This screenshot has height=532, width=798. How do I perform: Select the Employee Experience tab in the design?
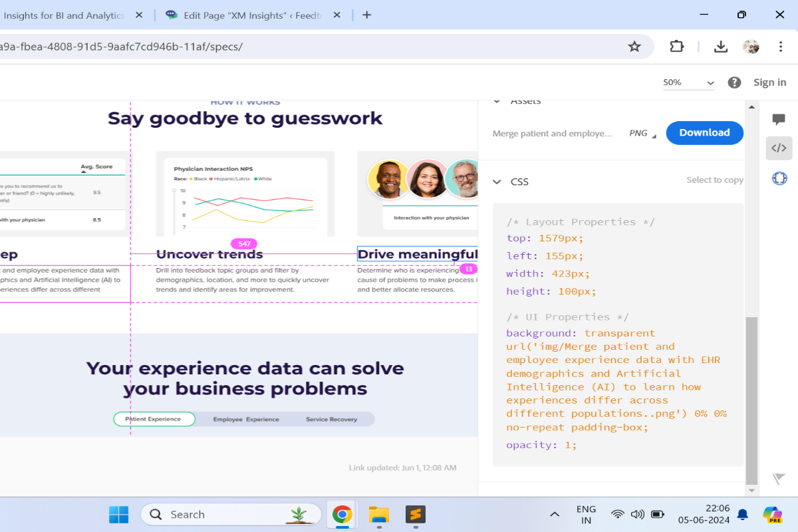pos(246,419)
